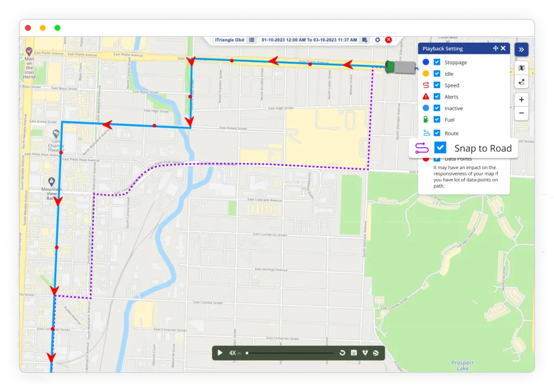Click the map layers icon

pyautogui.click(x=521, y=68)
